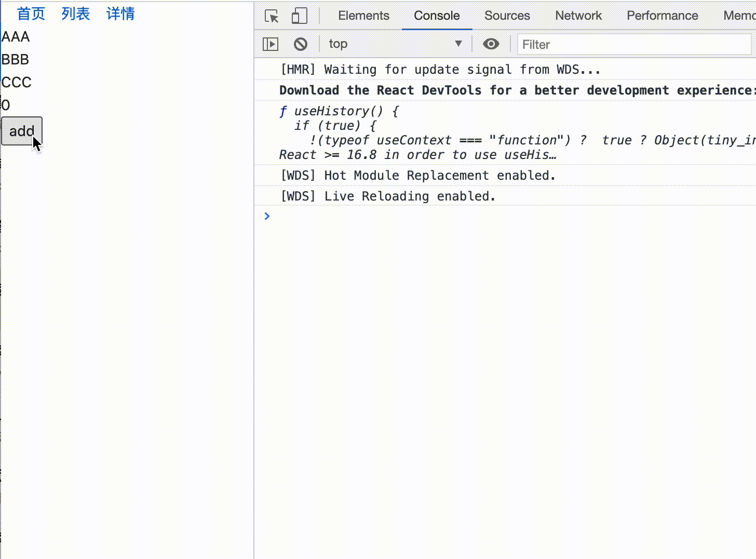
Task: Click the add button
Action: (22, 131)
